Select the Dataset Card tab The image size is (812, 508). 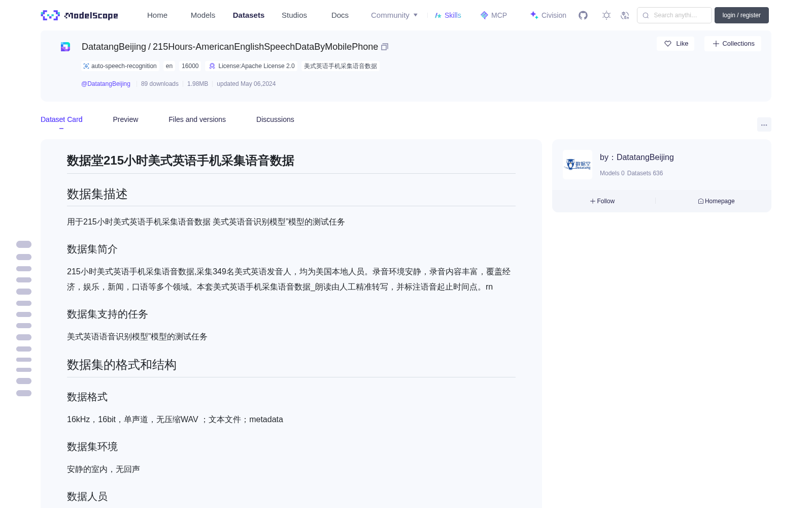[x=61, y=119]
